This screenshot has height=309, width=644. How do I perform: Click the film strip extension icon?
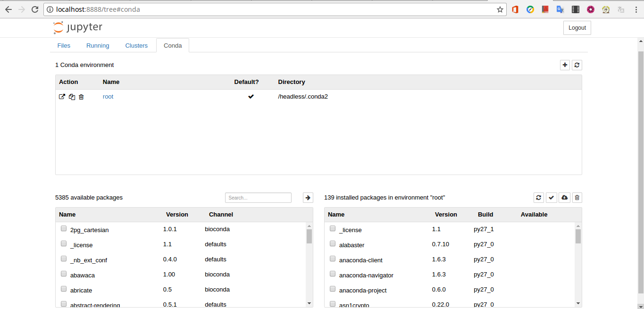tap(576, 9)
